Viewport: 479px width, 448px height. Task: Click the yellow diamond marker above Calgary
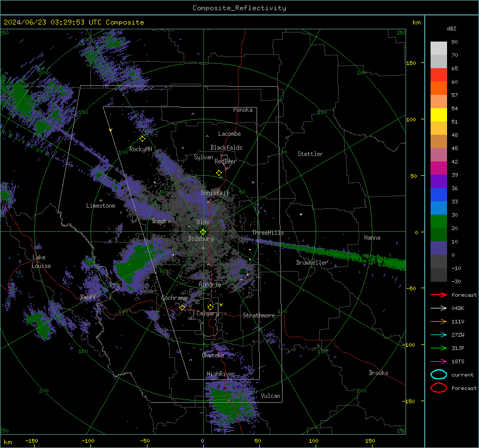pyautogui.click(x=210, y=307)
